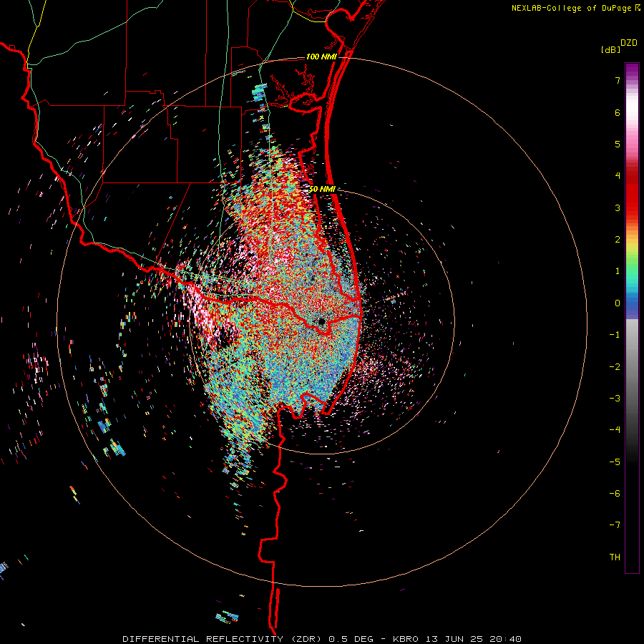This screenshot has height=644, width=644.
Task: Click the -4 value on color scale
Action: coord(615,430)
